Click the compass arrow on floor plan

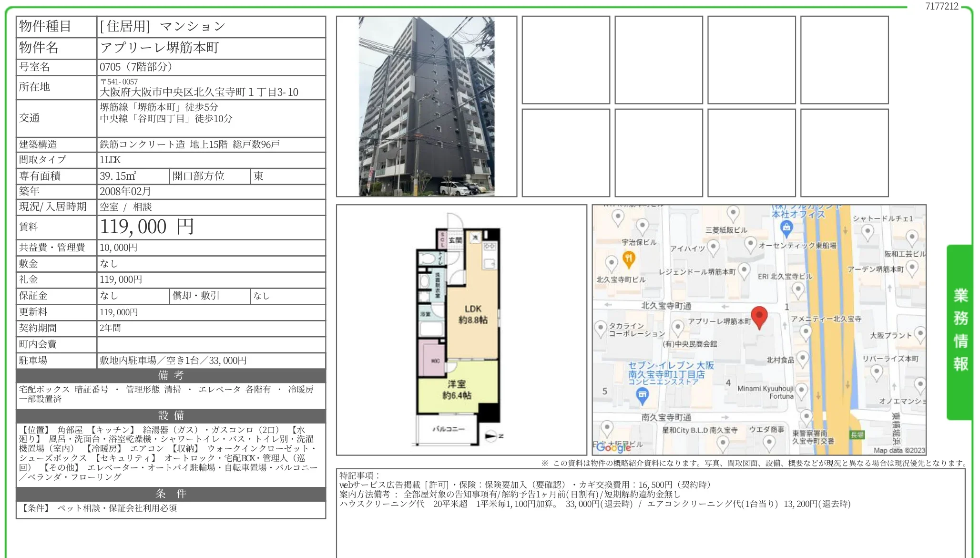tap(492, 435)
